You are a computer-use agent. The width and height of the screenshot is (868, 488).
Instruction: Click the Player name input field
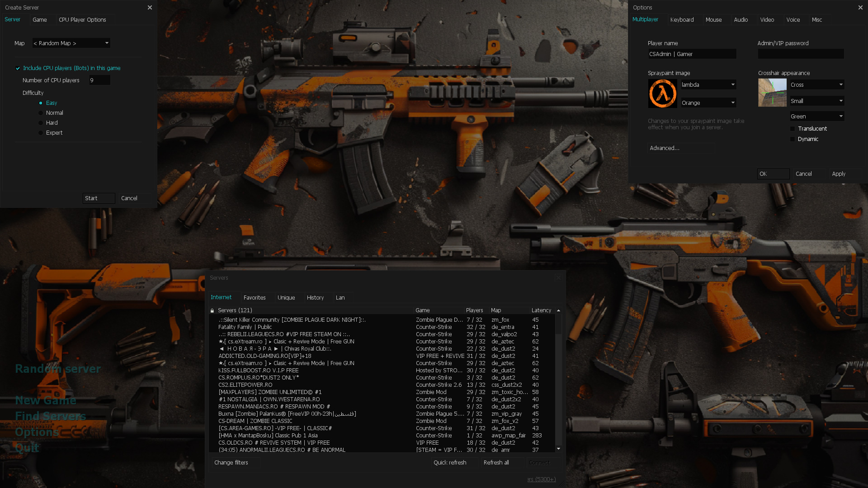(692, 54)
